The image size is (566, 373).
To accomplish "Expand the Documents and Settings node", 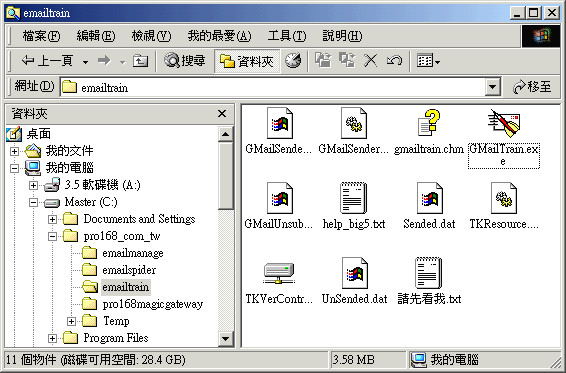I will [52, 219].
